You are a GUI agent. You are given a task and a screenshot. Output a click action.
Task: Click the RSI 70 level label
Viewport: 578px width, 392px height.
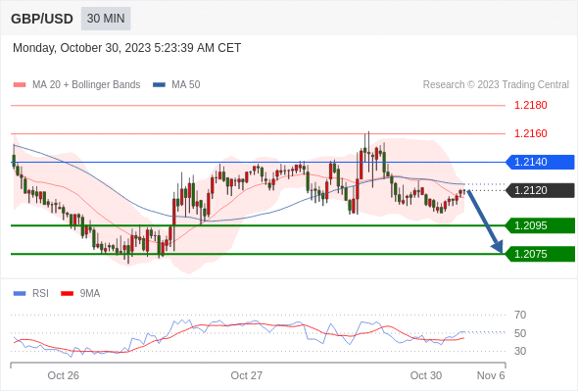tap(520, 316)
